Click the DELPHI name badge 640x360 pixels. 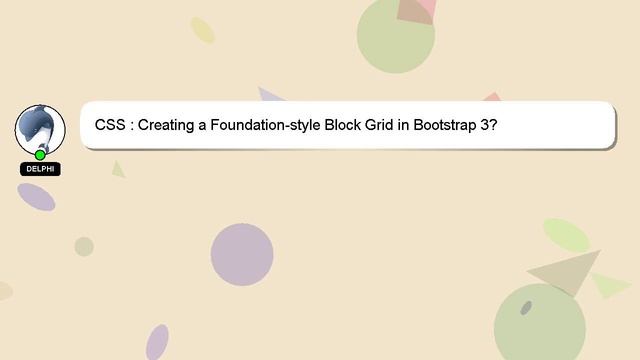pyautogui.click(x=40, y=169)
